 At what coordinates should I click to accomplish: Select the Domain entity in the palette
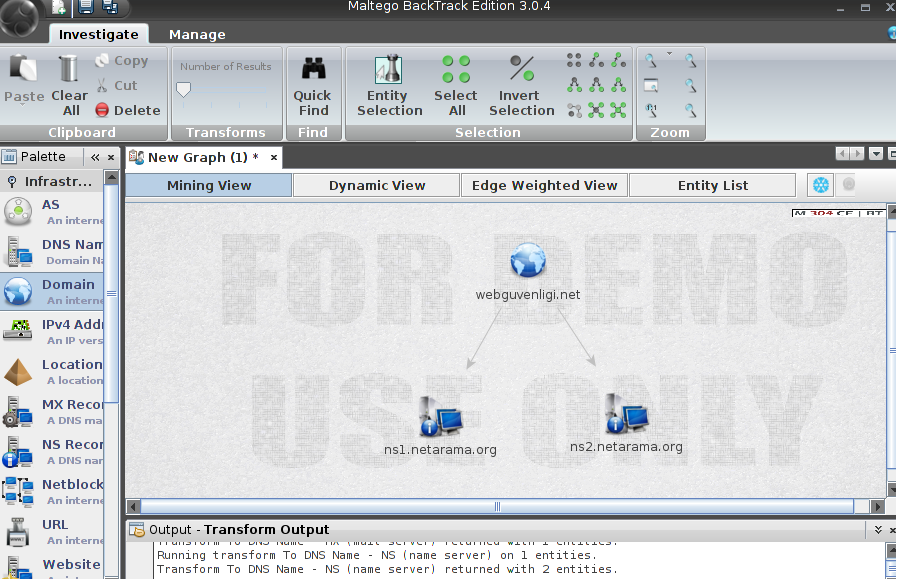pos(52,292)
